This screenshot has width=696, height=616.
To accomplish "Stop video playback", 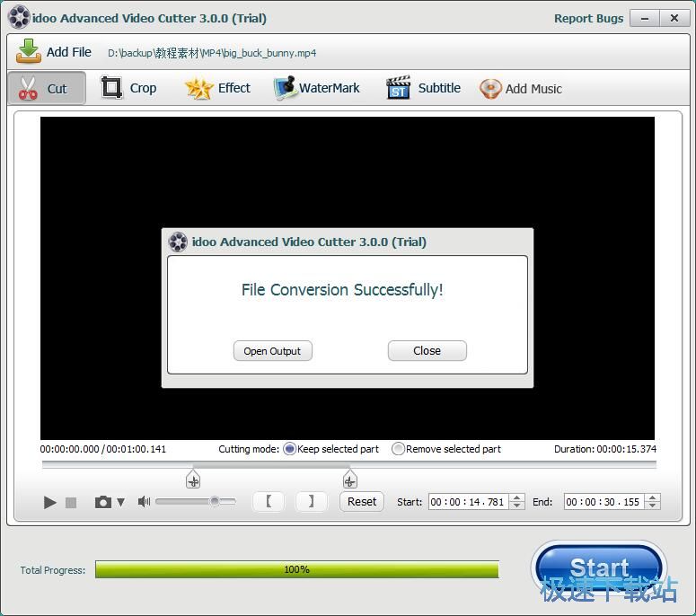I will [x=71, y=502].
